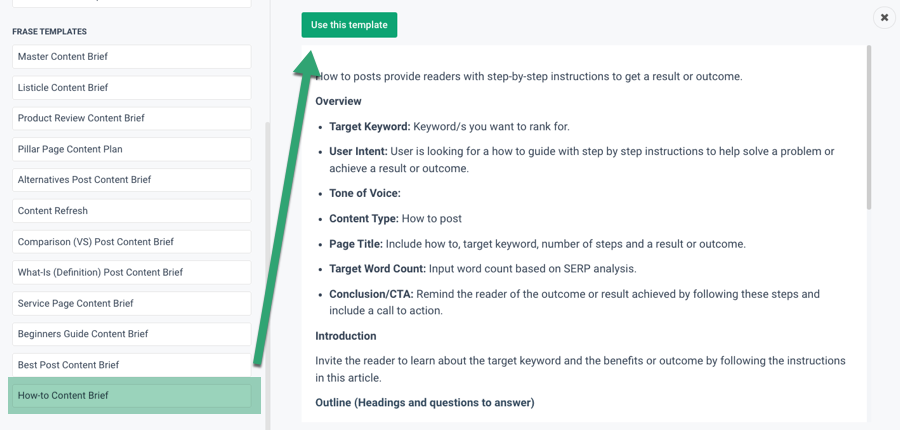Open Product Review Content Brief
This screenshot has width=900, height=430.
click(x=131, y=118)
